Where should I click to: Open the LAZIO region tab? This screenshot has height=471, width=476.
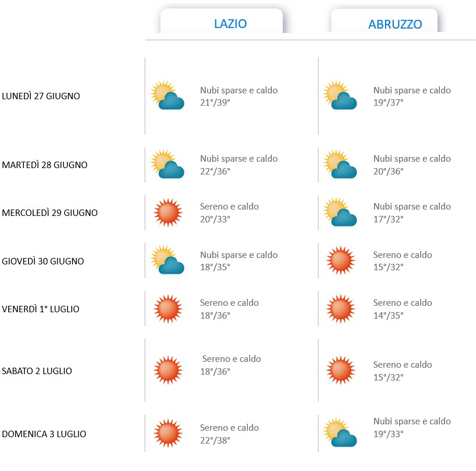tap(222, 21)
